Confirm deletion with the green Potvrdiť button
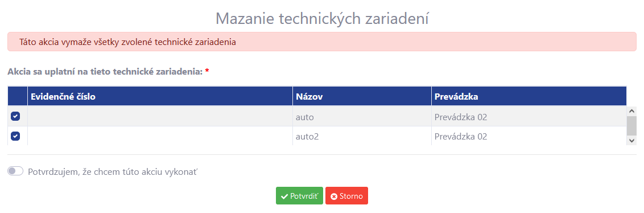Viewport: 644px width, 213px height. pos(299,196)
